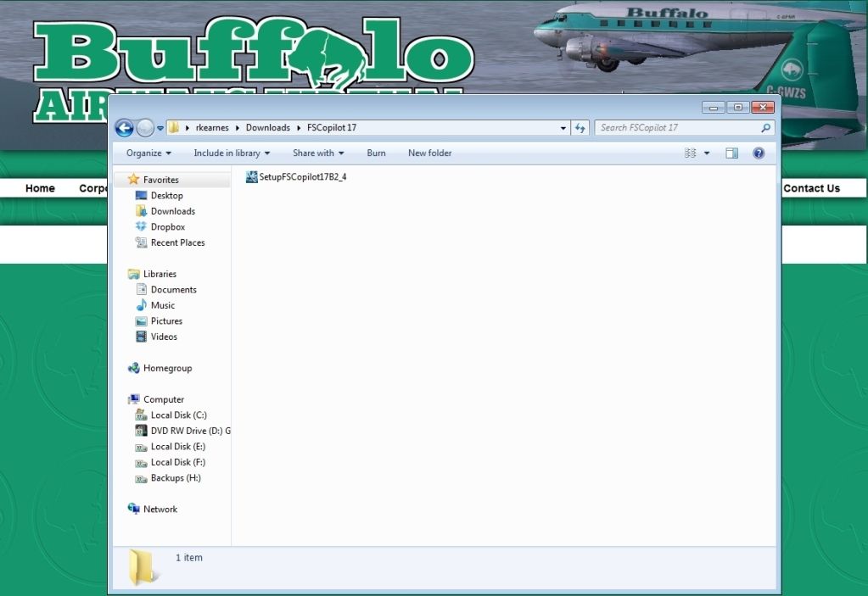Focus the Search FSCopilot 17 field
This screenshot has height=596, width=868.
(x=684, y=128)
